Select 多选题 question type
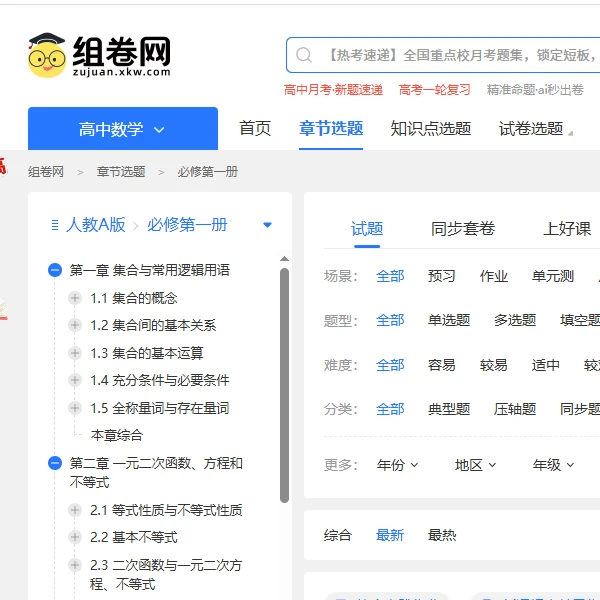The image size is (600, 600). (x=515, y=320)
